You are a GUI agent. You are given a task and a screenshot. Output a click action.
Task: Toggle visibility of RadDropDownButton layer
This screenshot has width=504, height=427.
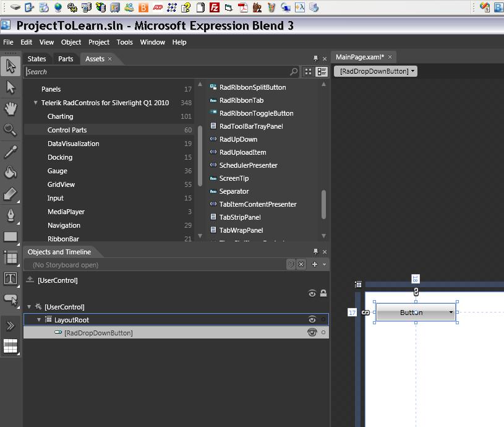(x=312, y=333)
